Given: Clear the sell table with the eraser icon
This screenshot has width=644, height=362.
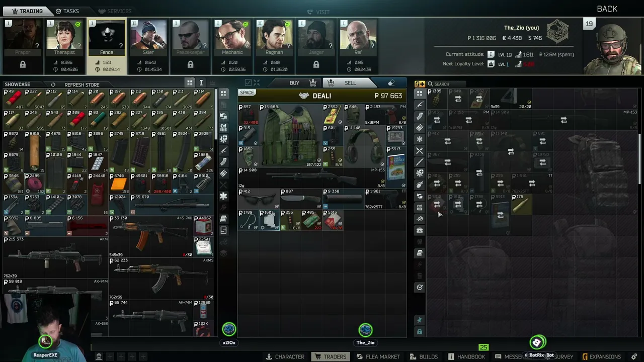Looking at the screenshot, I should (x=391, y=83).
